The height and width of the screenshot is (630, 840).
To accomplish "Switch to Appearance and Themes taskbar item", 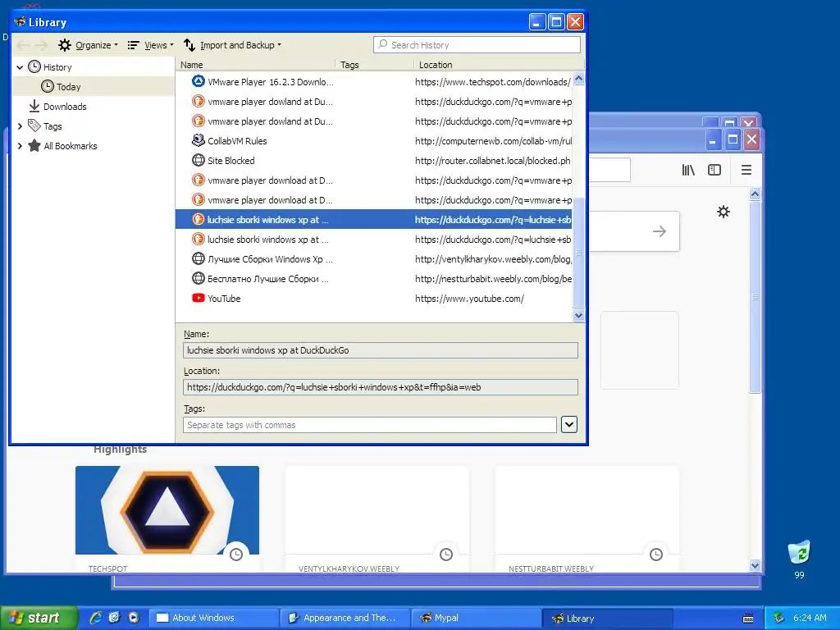I will (345, 618).
